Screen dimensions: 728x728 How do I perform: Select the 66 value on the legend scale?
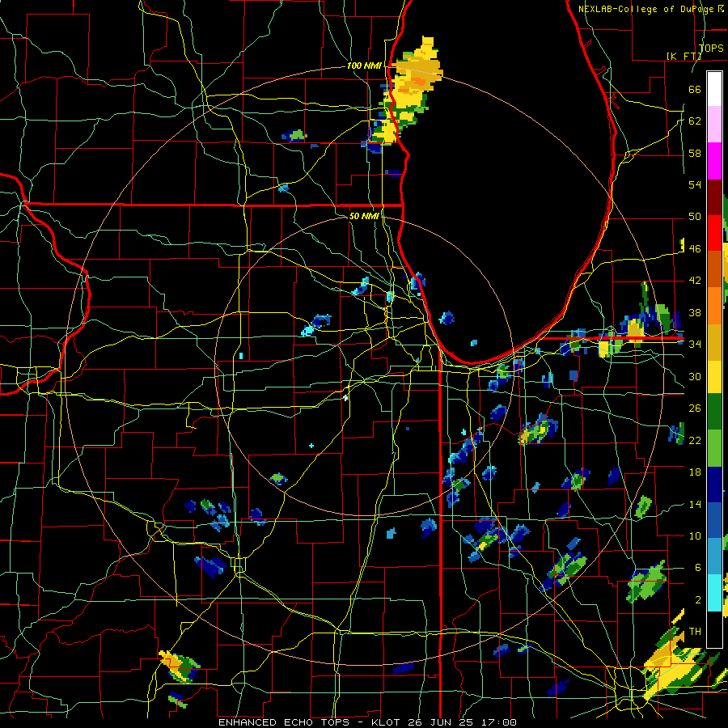click(x=695, y=89)
